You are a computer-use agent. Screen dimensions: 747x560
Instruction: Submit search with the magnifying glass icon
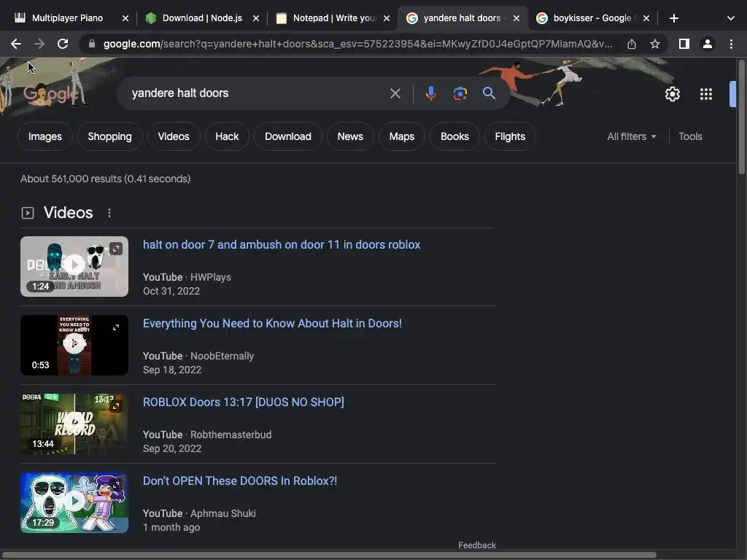coord(489,93)
